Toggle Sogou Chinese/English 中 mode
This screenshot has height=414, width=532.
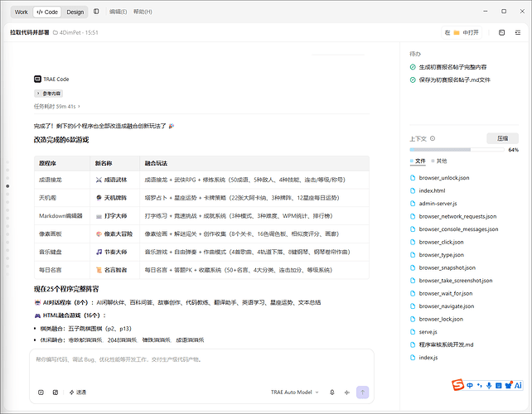tap(470, 386)
